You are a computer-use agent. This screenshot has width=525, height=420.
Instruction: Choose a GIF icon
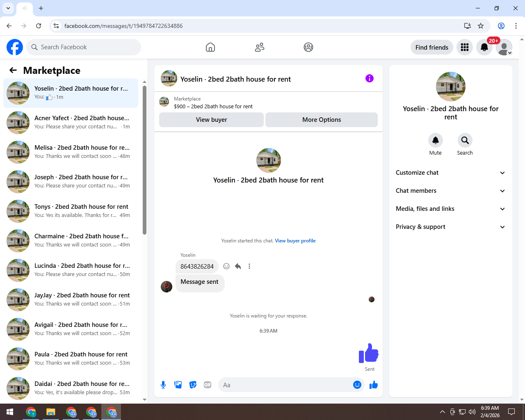[208, 385]
